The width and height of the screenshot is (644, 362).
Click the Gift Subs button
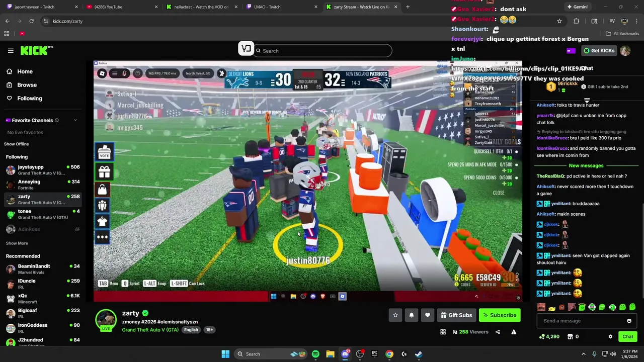[456, 315]
